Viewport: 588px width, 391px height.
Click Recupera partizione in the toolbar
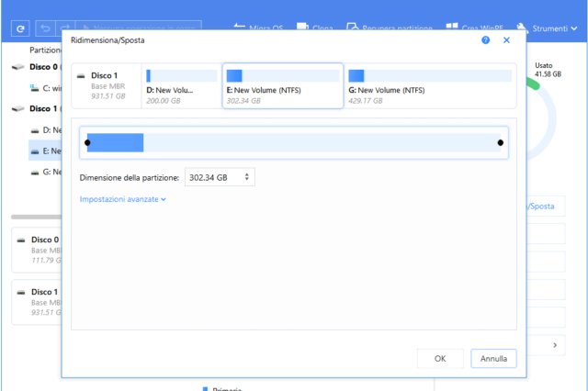coord(390,28)
